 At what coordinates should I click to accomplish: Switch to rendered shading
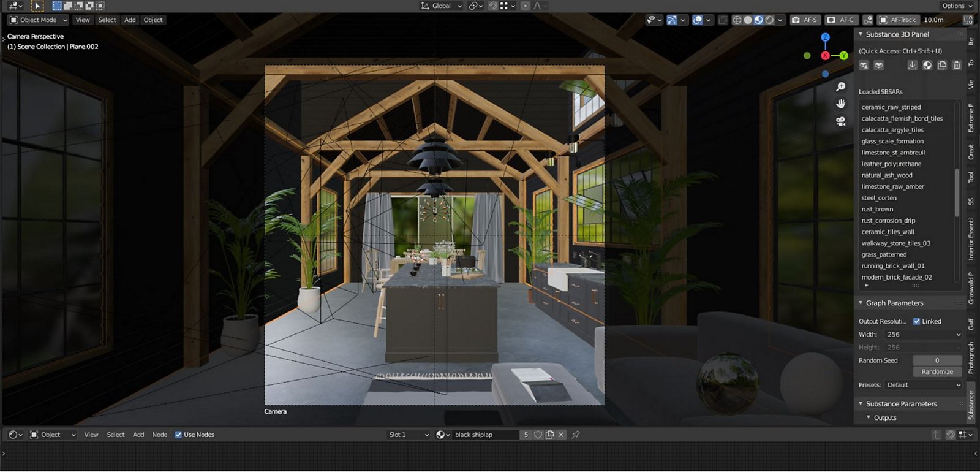(770, 20)
